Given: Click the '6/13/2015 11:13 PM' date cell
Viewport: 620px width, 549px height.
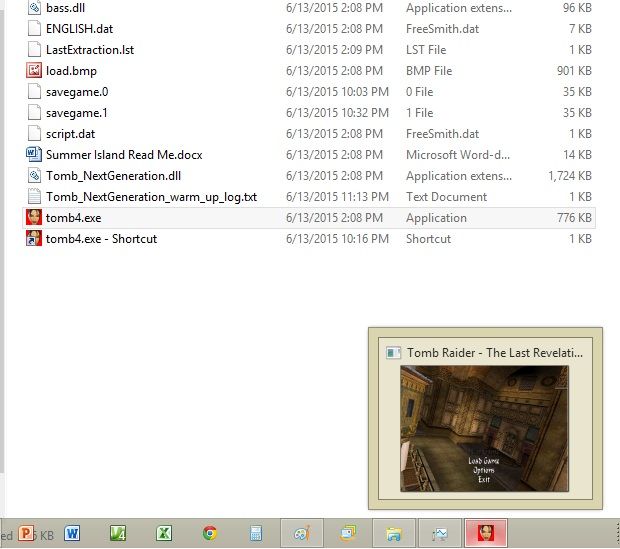Looking at the screenshot, I should [337, 197].
